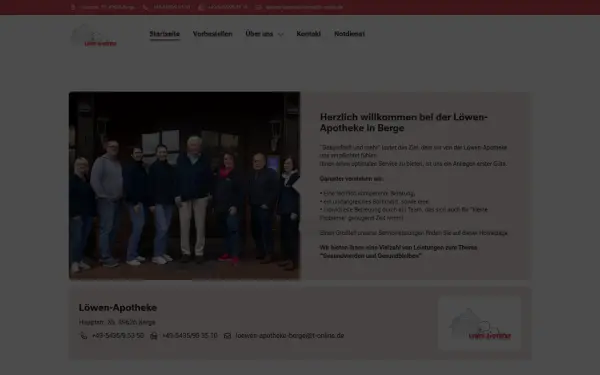Open the Vorbestellen page

pyautogui.click(x=212, y=34)
